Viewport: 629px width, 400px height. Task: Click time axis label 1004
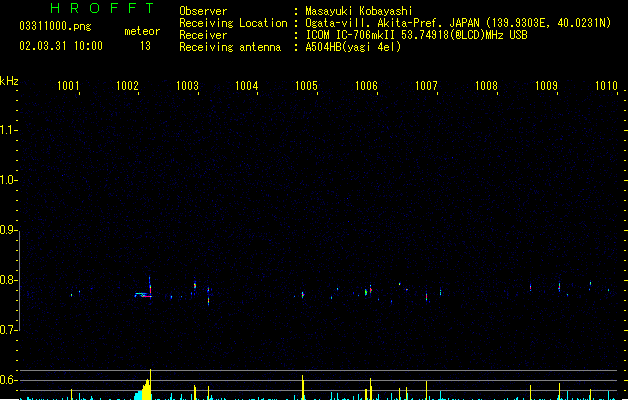pyautogui.click(x=246, y=85)
